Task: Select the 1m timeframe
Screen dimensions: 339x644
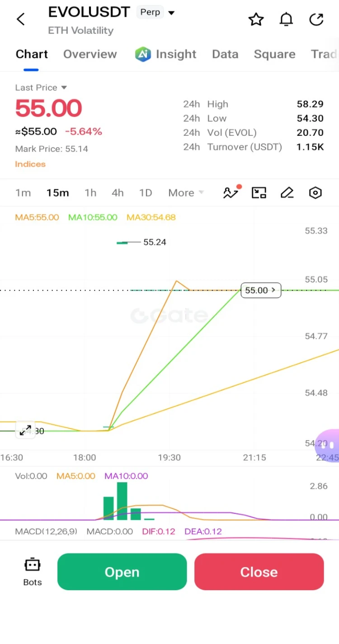Action: click(x=23, y=193)
